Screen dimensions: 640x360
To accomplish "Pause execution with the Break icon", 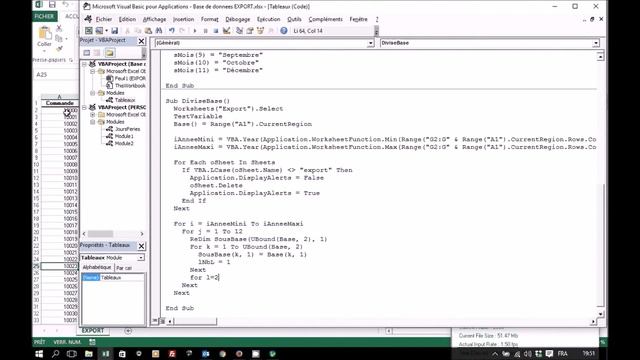I will click(205, 31).
